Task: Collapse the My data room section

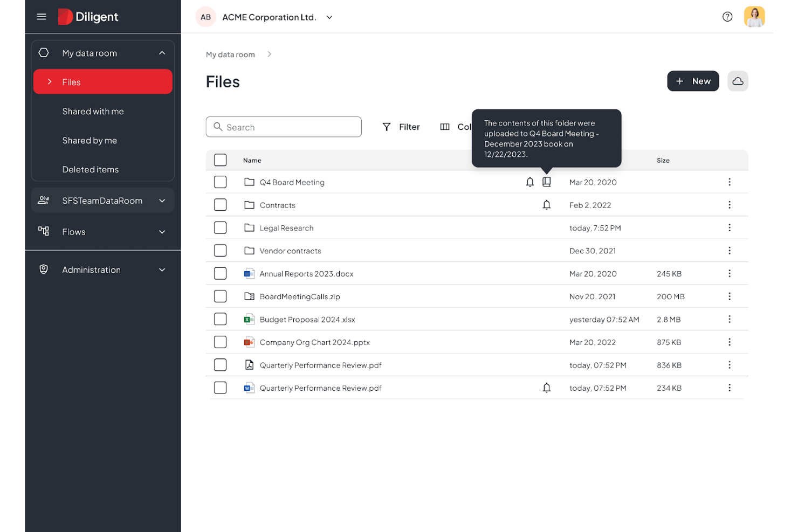Action: click(162, 53)
